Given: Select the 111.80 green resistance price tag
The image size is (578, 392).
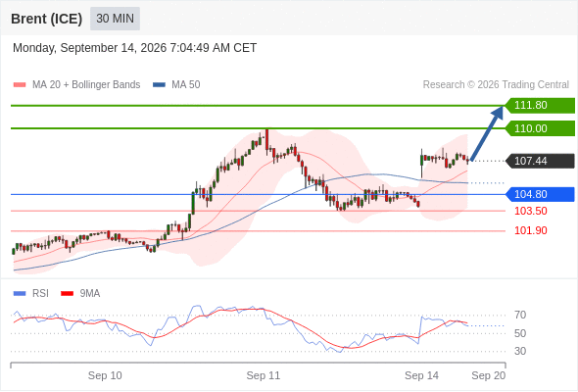Looking at the screenshot, I should 540,106.
